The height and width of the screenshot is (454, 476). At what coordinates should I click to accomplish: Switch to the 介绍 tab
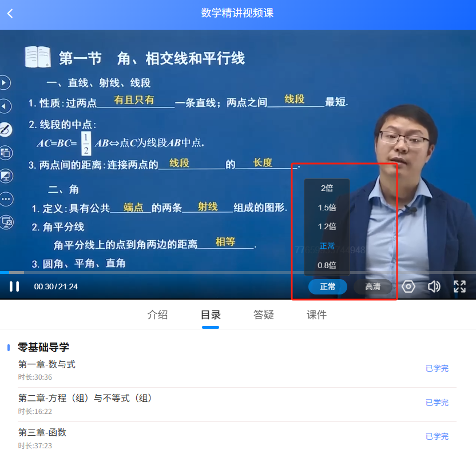157,315
